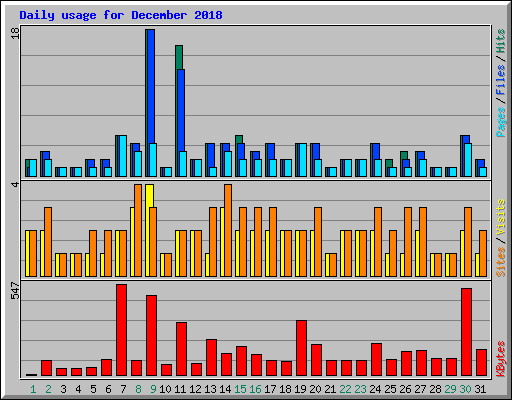The image size is (512, 400).
Task: Click the red KBytes bar for day 9
Action: [x=151, y=335]
